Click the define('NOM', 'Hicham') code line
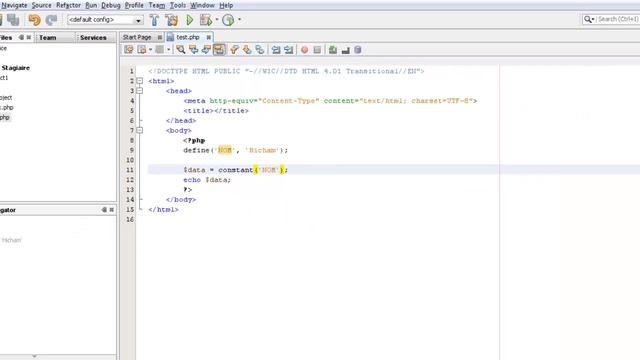The image size is (640, 360). (236, 150)
